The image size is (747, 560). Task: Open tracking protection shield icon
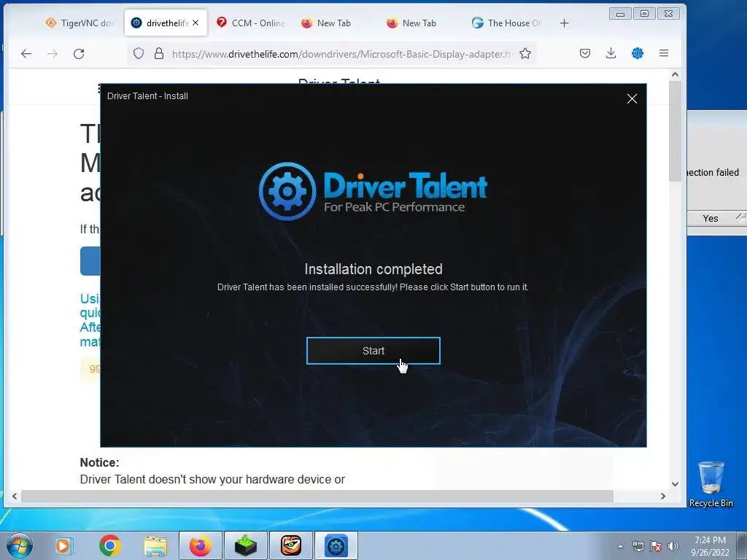click(139, 53)
